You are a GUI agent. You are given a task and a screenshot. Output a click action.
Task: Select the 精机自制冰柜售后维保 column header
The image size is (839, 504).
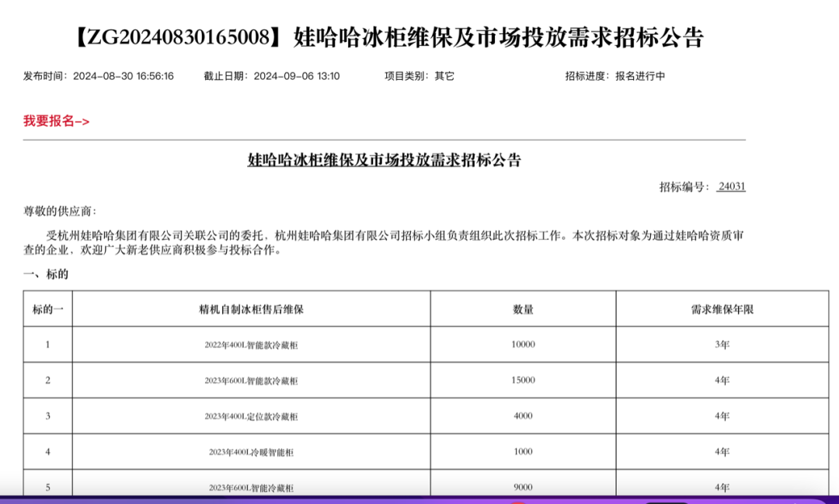251,309
